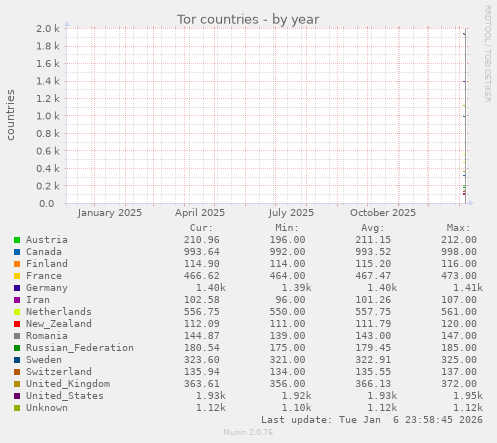The height and width of the screenshot is (443, 497).
Task: Click United_States max value 1.95k
Action: (468, 396)
